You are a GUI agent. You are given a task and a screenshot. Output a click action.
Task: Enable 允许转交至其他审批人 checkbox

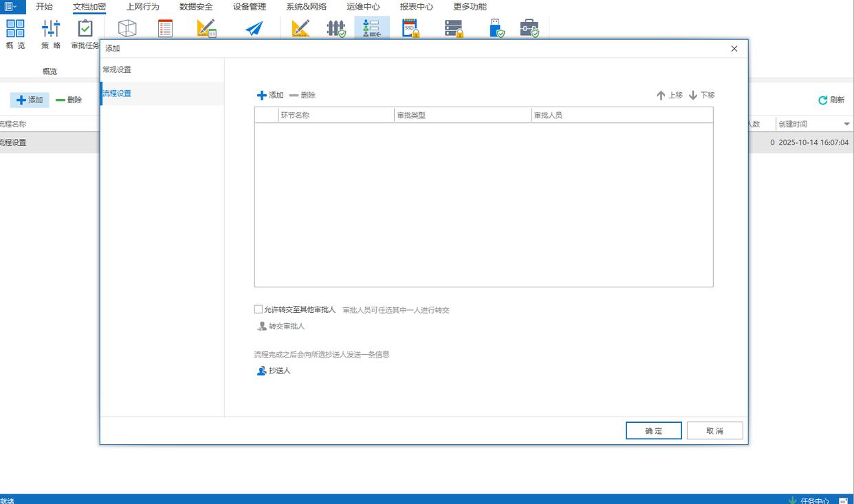pos(259,309)
